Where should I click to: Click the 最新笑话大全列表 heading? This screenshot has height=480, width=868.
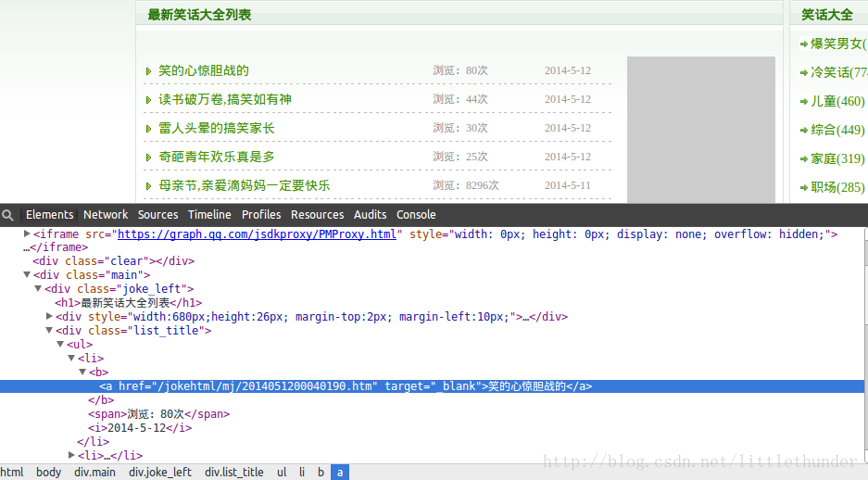click(x=199, y=15)
